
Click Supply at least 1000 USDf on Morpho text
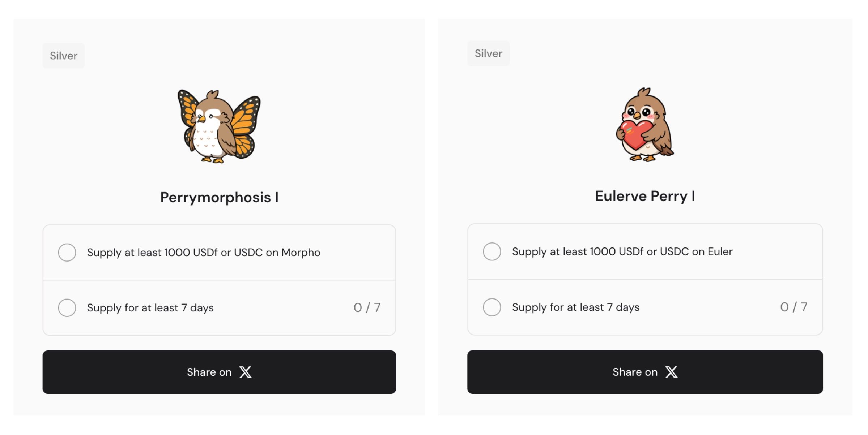[x=204, y=252]
